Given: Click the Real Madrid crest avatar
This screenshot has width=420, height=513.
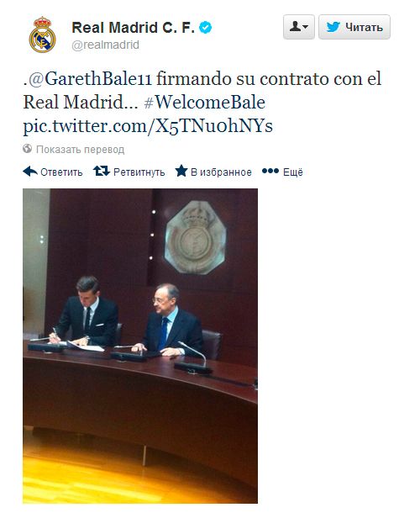Looking at the screenshot, I should coord(42,34).
